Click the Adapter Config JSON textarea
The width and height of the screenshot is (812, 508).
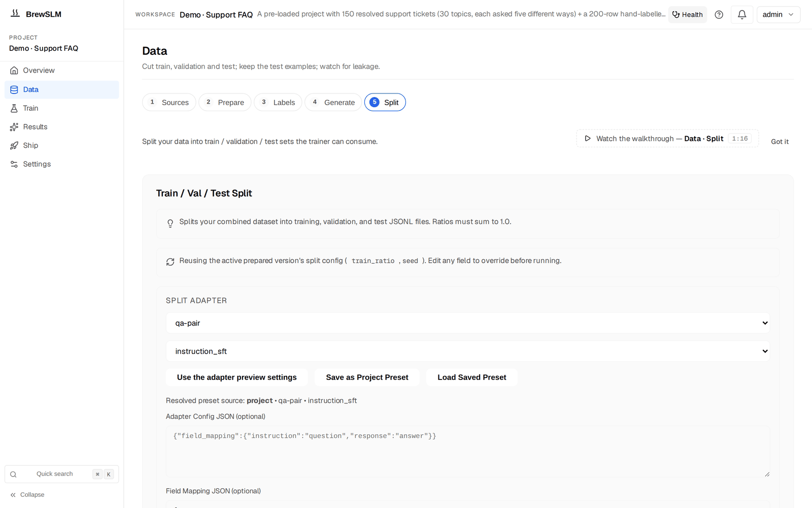pyautogui.click(x=468, y=452)
